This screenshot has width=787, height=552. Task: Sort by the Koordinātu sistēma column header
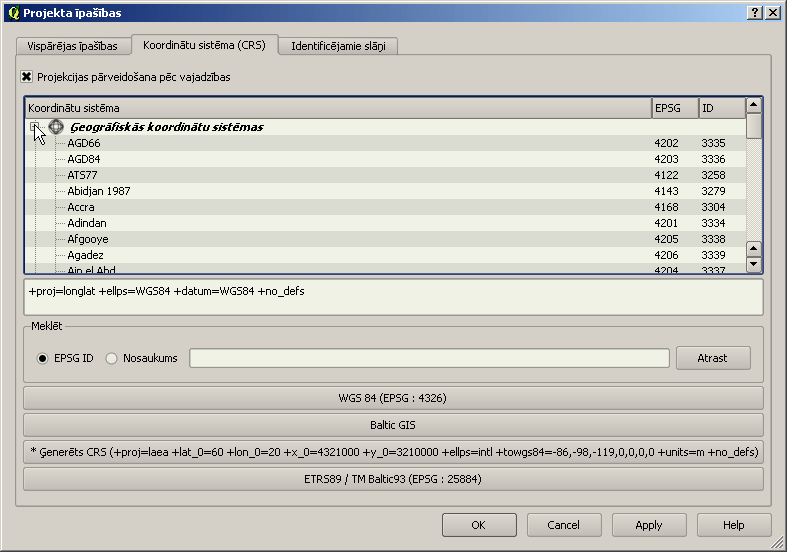tap(338, 108)
